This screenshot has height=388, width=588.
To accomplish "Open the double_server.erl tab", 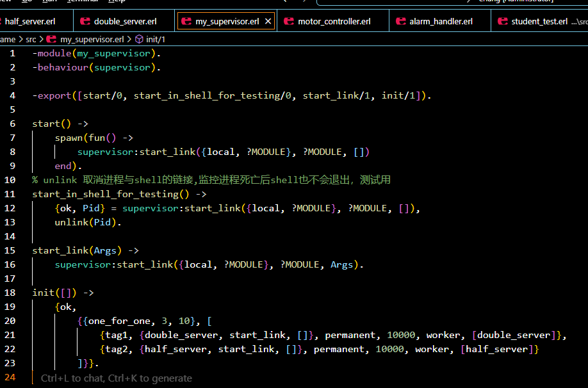I will (126, 21).
